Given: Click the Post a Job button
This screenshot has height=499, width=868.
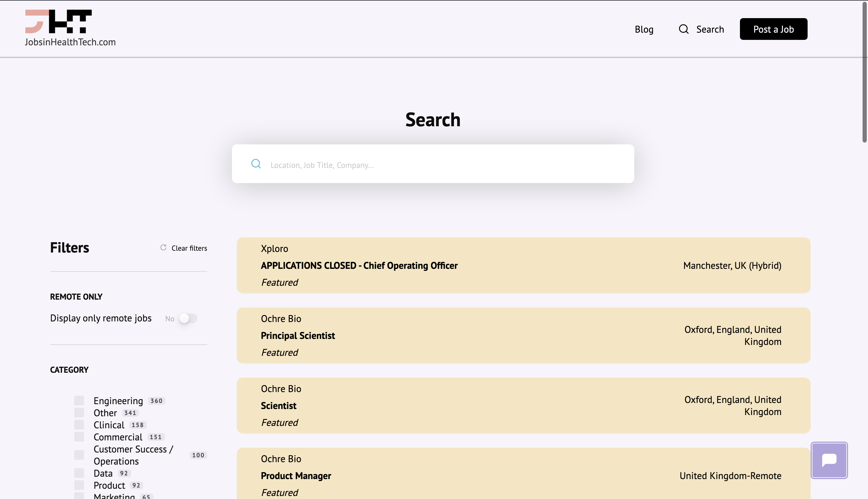Looking at the screenshot, I should click(773, 29).
